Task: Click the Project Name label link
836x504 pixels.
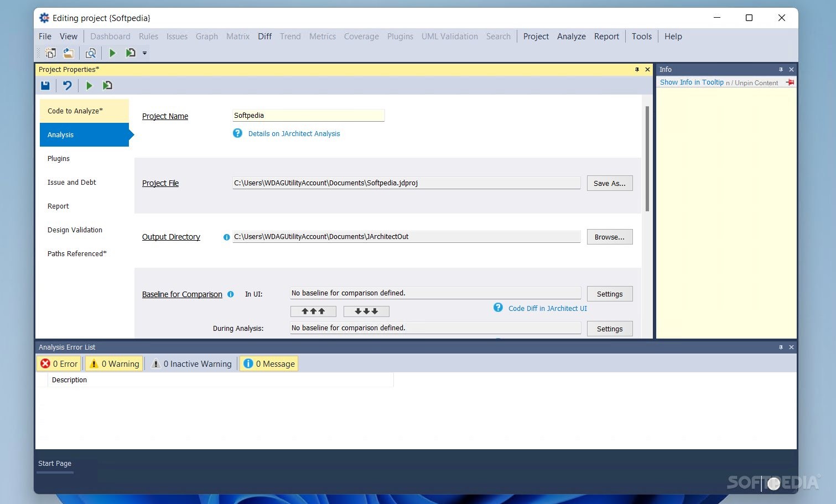Action: tap(165, 116)
